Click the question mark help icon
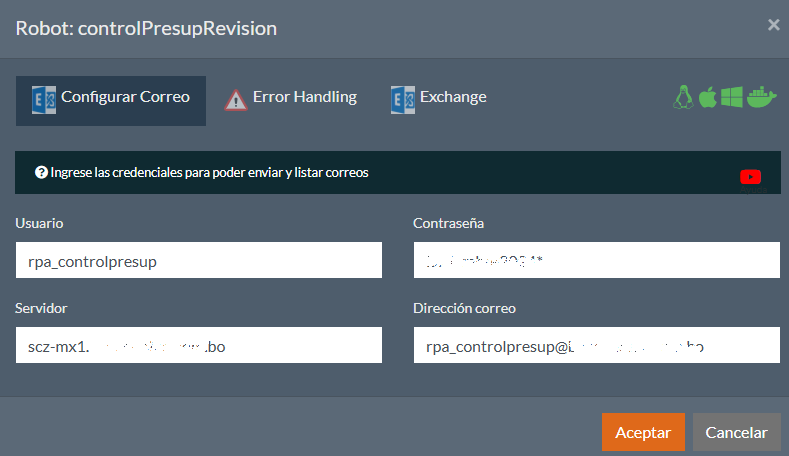 [41, 172]
